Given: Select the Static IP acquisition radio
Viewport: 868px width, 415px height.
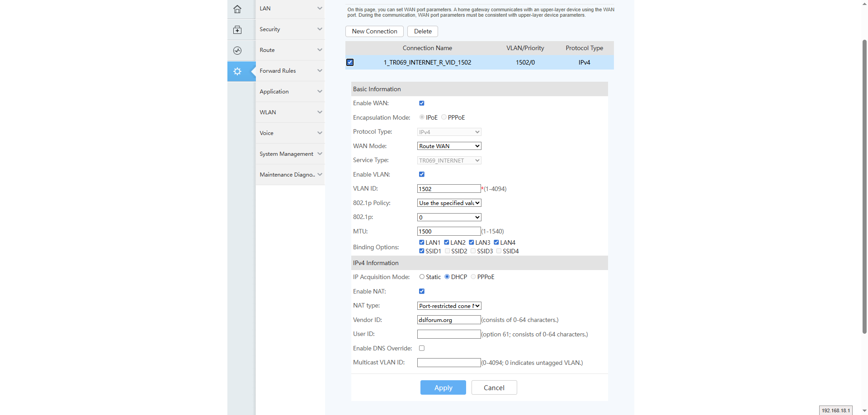Looking at the screenshot, I should tap(422, 277).
